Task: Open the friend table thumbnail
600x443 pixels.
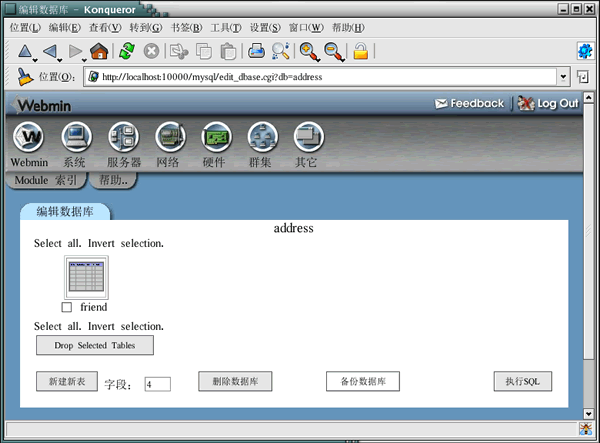Action: tap(86, 277)
